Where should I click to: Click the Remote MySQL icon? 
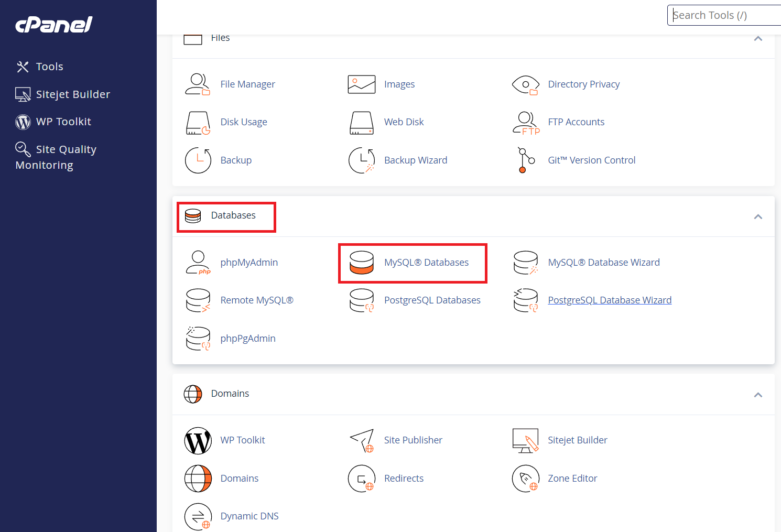[198, 301]
